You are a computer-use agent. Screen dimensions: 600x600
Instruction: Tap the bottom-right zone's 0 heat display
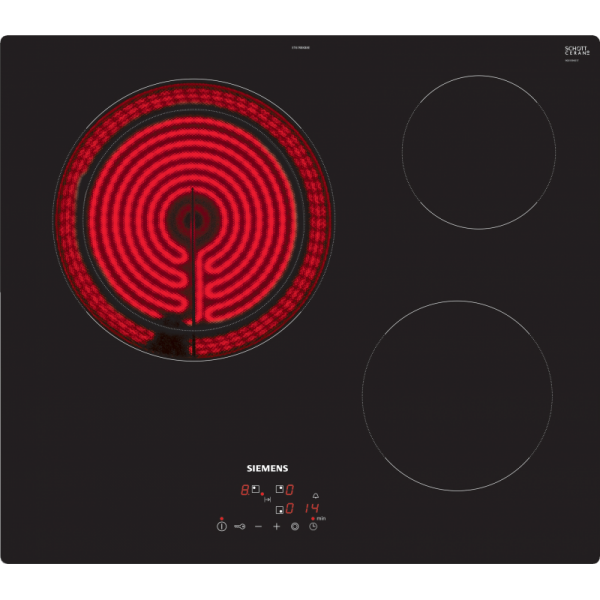[290, 508]
